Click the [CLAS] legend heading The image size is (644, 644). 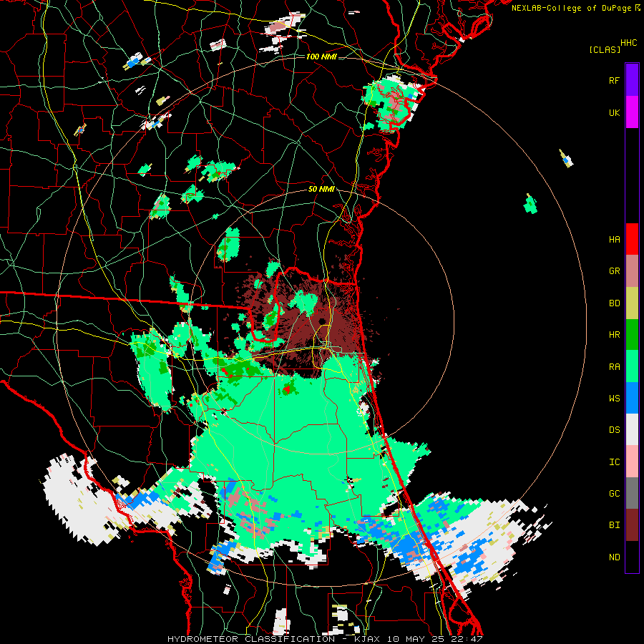point(605,49)
